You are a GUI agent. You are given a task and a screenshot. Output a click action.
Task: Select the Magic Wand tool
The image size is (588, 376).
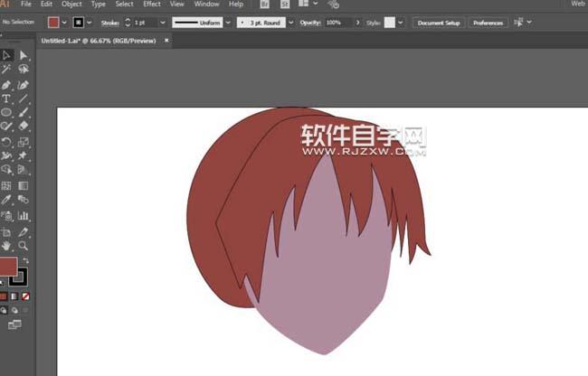point(6,69)
